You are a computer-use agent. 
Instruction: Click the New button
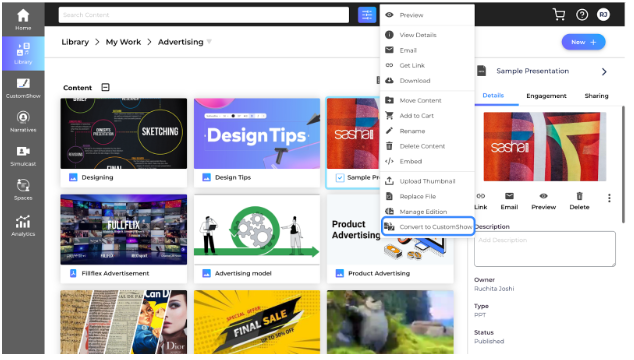click(583, 42)
